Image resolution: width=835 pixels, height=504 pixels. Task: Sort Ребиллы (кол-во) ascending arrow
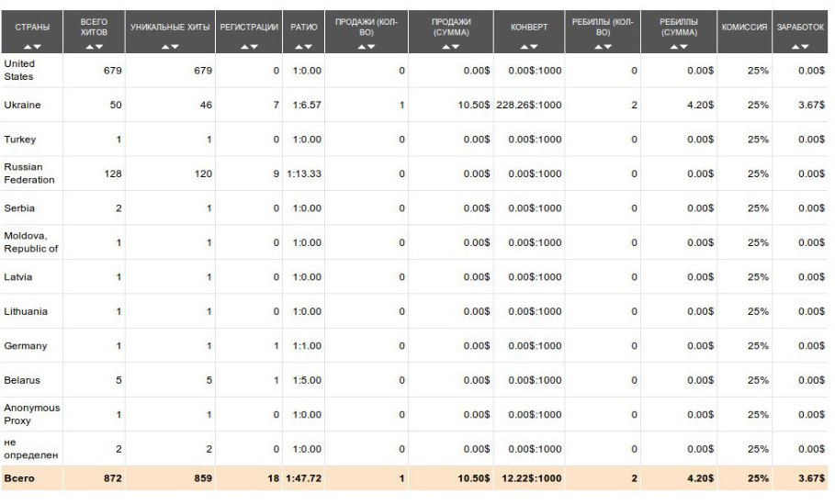pos(598,46)
